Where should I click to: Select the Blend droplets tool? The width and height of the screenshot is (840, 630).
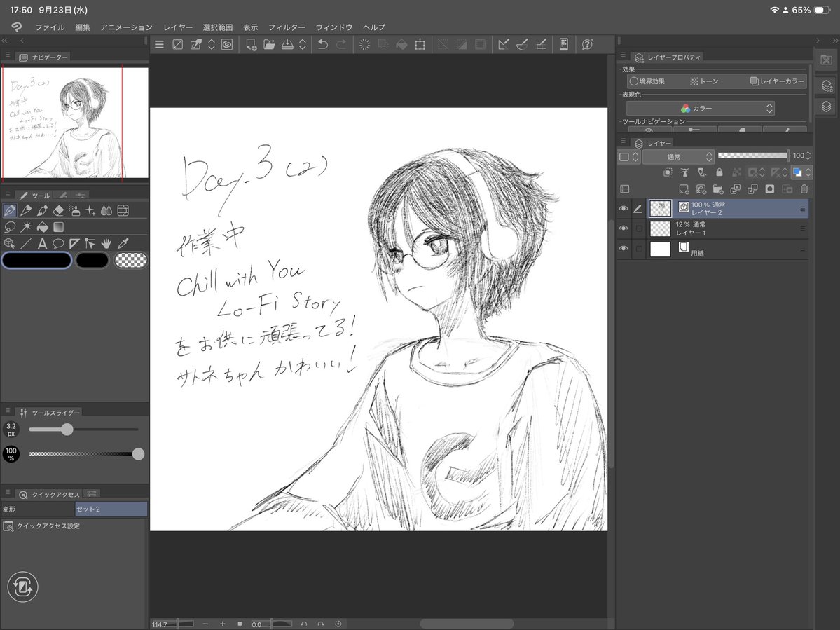coord(106,210)
